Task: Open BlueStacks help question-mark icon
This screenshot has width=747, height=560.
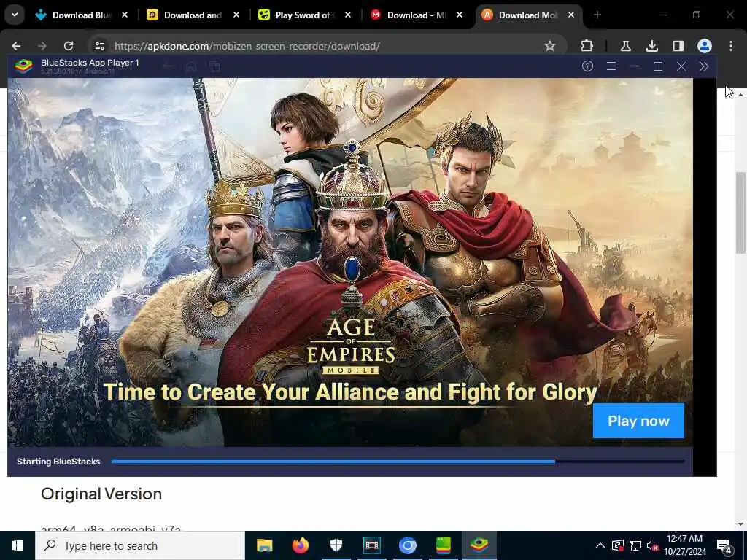Action: (587, 66)
